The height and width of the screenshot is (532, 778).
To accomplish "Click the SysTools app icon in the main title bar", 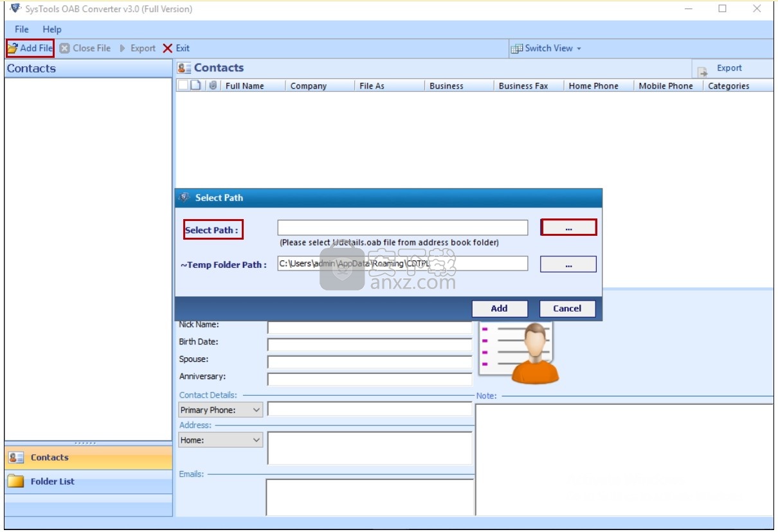I will coord(16,9).
